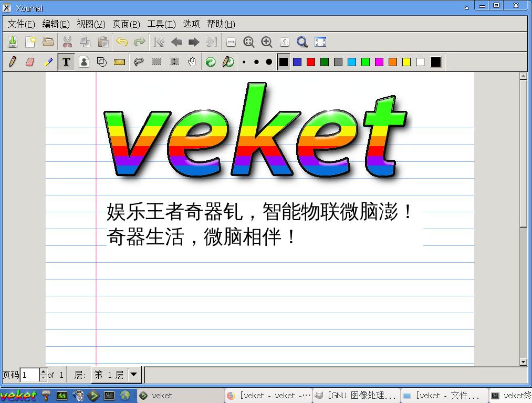Pick the yellow color swatch
The height and width of the screenshot is (403, 532).
[x=406, y=62]
